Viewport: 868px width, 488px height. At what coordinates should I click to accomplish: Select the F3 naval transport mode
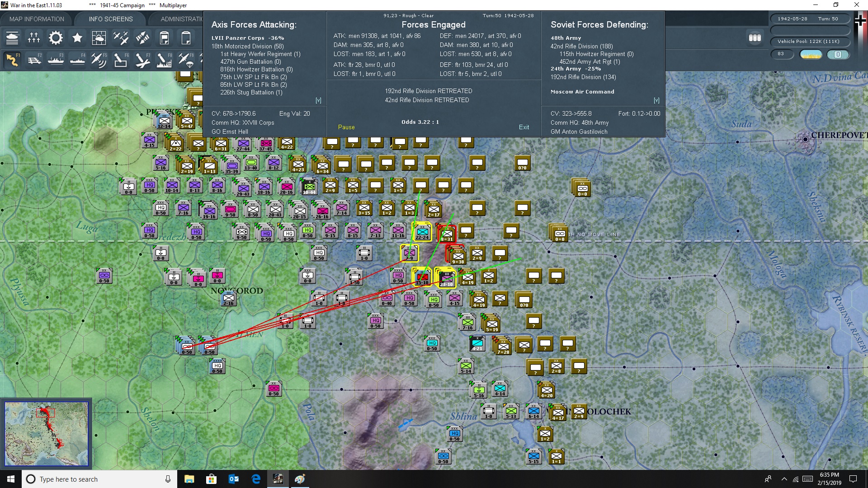[x=56, y=60]
